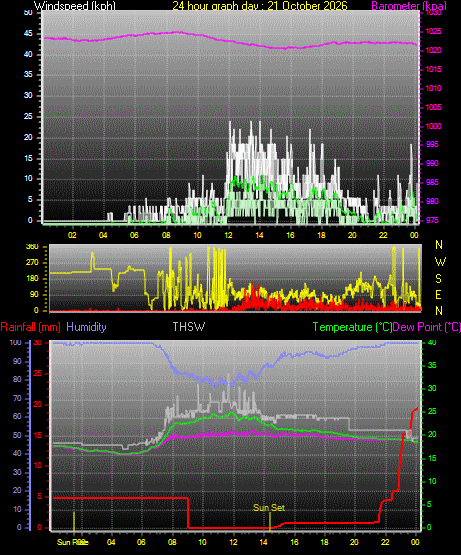Viewport: 461px width, 555px height.
Task: Click the Windspeed (kph) axis title
Action: (x=75, y=6)
